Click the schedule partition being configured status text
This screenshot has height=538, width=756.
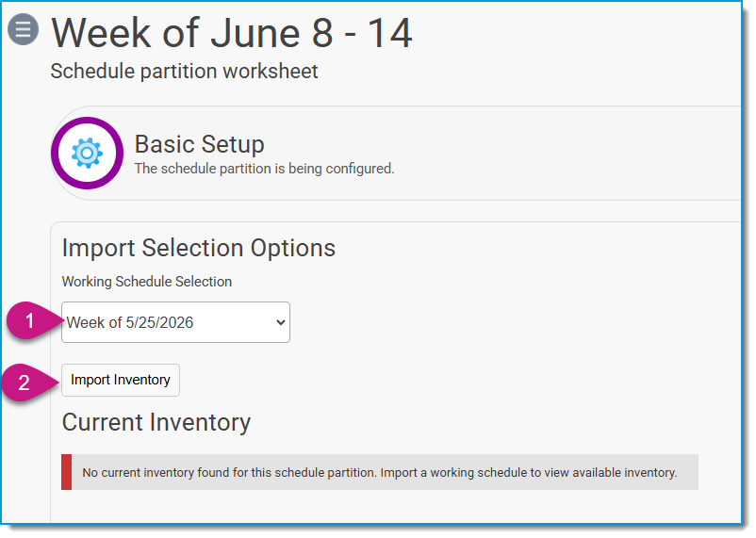(x=264, y=169)
